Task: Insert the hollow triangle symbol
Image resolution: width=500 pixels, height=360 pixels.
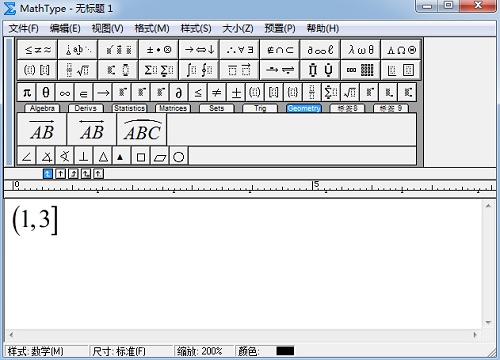Action: 103,156
